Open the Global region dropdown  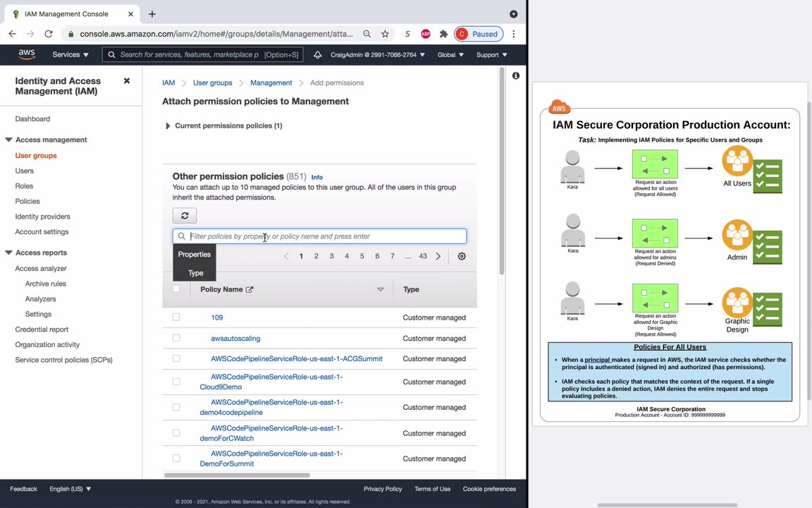click(x=450, y=54)
